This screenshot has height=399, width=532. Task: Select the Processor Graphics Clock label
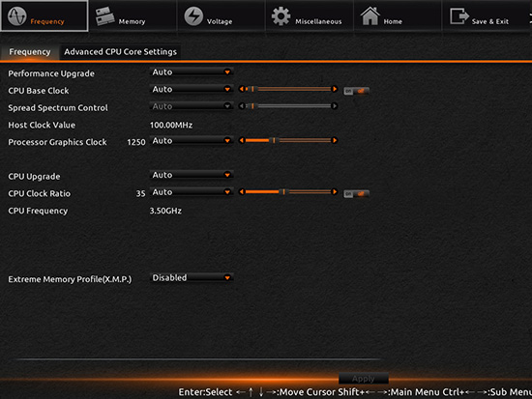[57, 142]
